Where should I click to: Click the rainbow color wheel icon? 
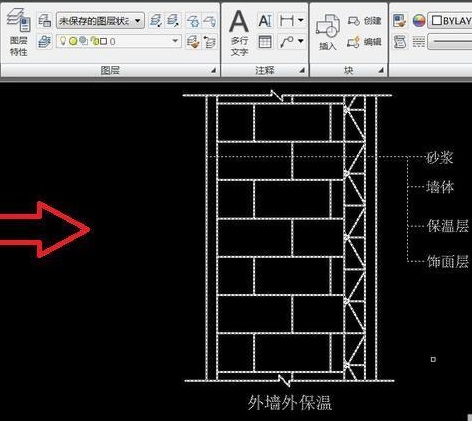pos(419,21)
